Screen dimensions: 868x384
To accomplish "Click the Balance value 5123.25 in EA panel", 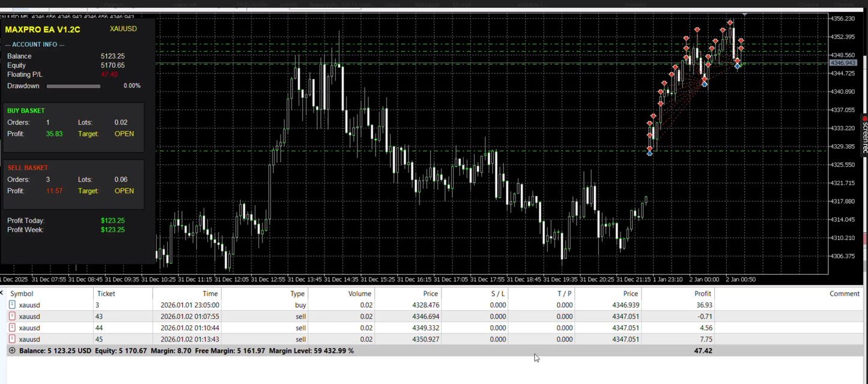I will click(x=113, y=56).
